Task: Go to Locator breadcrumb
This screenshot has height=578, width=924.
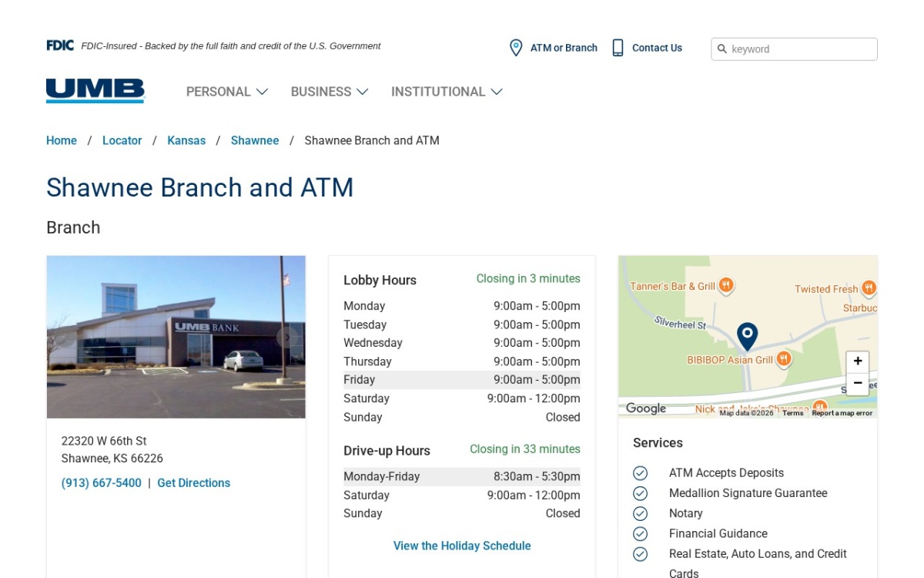Action: (122, 140)
